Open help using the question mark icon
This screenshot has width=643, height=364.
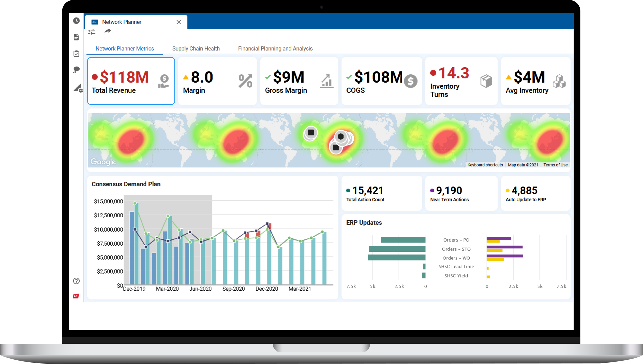click(76, 281)
